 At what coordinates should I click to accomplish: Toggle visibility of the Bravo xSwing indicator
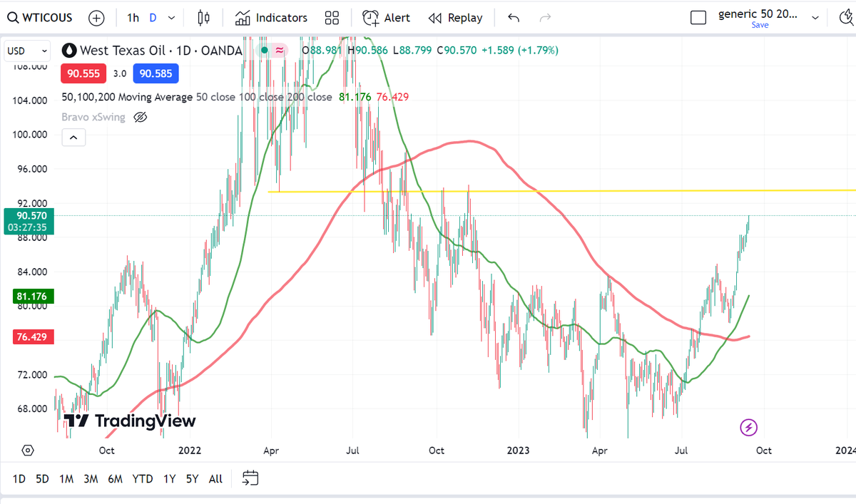coord(140,116)
